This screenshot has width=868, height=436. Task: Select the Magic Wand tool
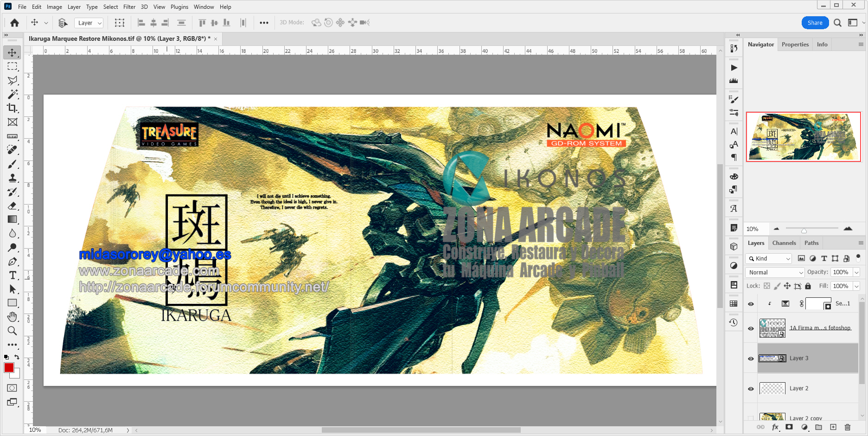click(13, 94)
